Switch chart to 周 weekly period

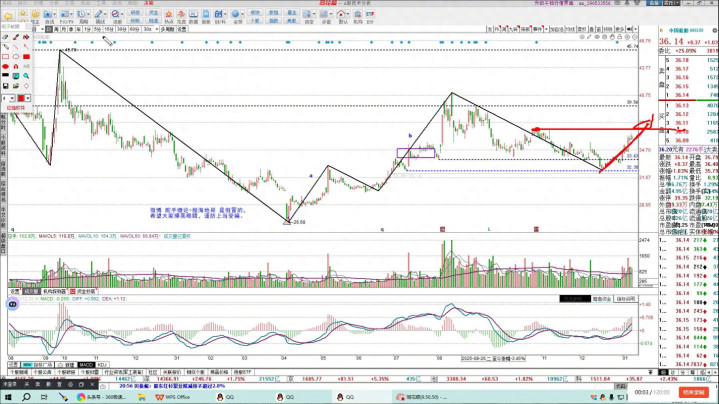tap(56, 29)
